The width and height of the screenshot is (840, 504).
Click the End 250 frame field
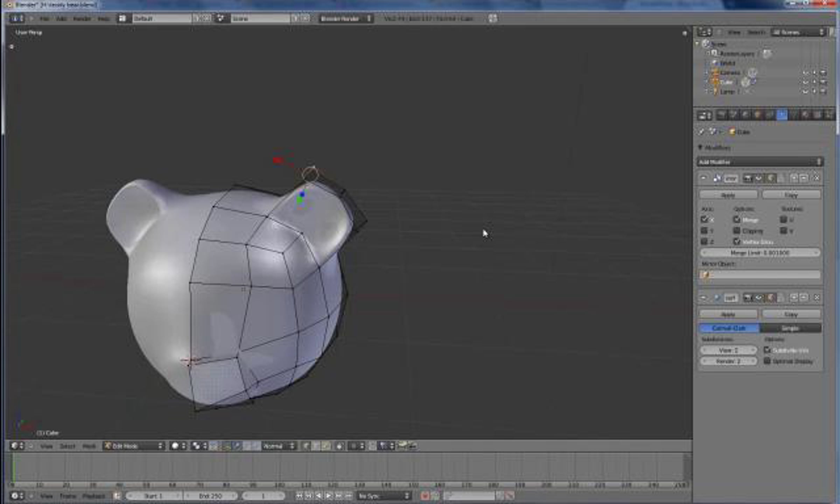pos(211,496)
